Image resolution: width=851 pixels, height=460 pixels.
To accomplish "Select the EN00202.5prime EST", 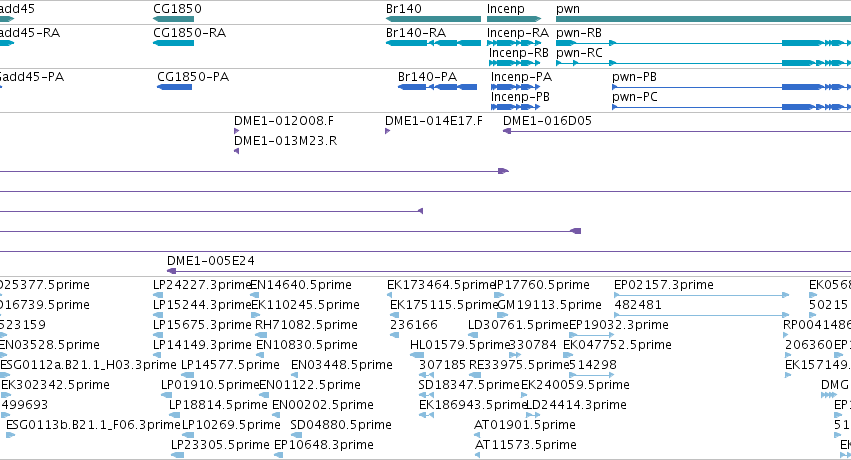I will 276,416.
